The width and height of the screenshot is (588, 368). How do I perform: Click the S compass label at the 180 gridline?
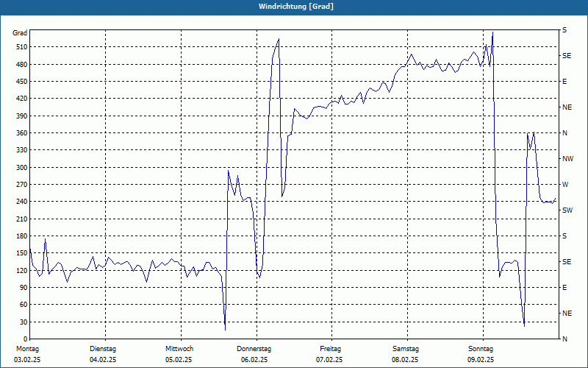point(564,236)
